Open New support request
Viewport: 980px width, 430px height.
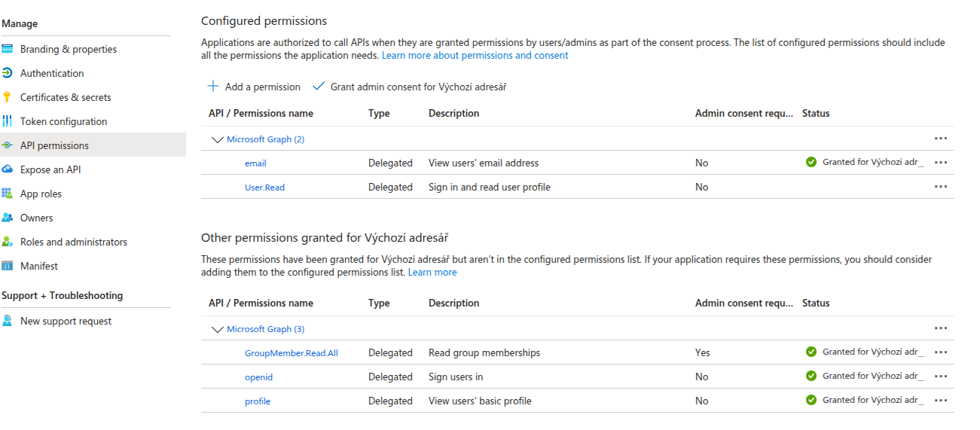pos(66,321)
